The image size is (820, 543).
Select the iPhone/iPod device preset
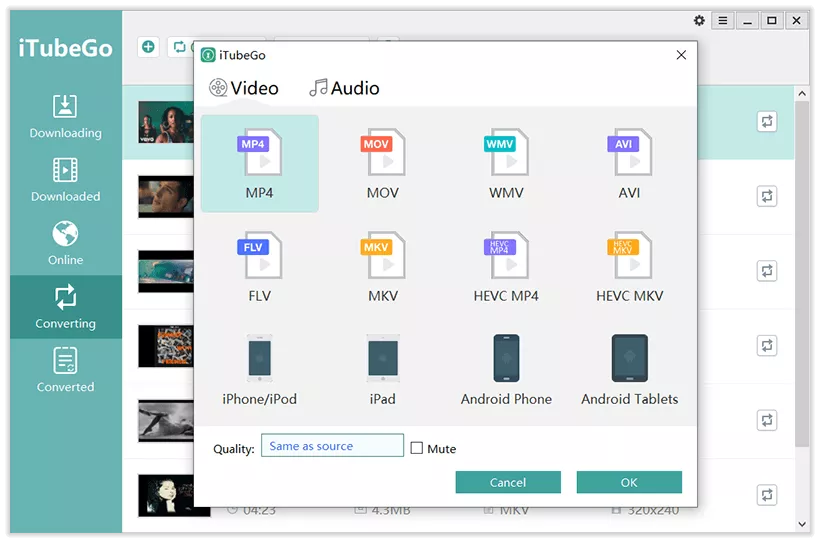pyautogui.click(x=259, y=361)
